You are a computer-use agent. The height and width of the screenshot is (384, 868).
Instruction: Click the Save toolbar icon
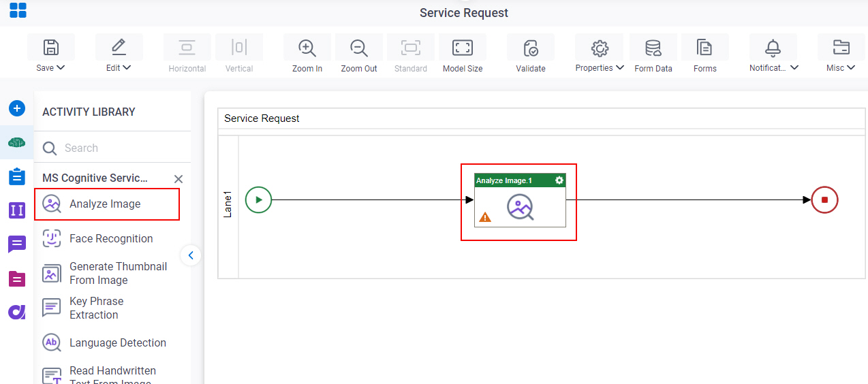[x=51, y=47]
